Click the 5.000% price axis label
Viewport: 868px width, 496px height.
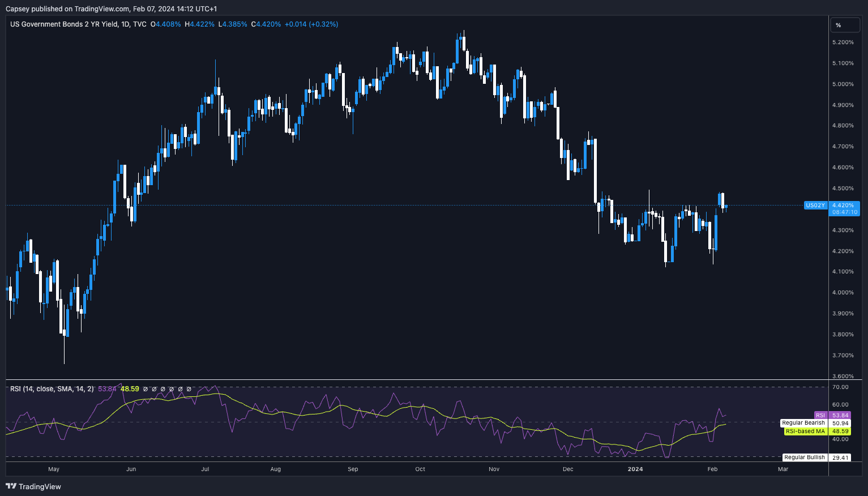[x=843, y=84]
